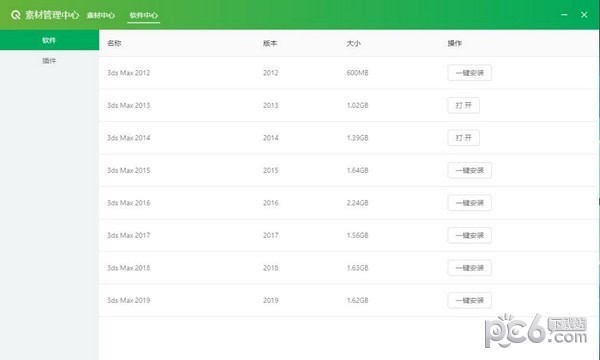Click the 操作 column header
The height and width of the screenshot is (360, 600).
[455, 43]
